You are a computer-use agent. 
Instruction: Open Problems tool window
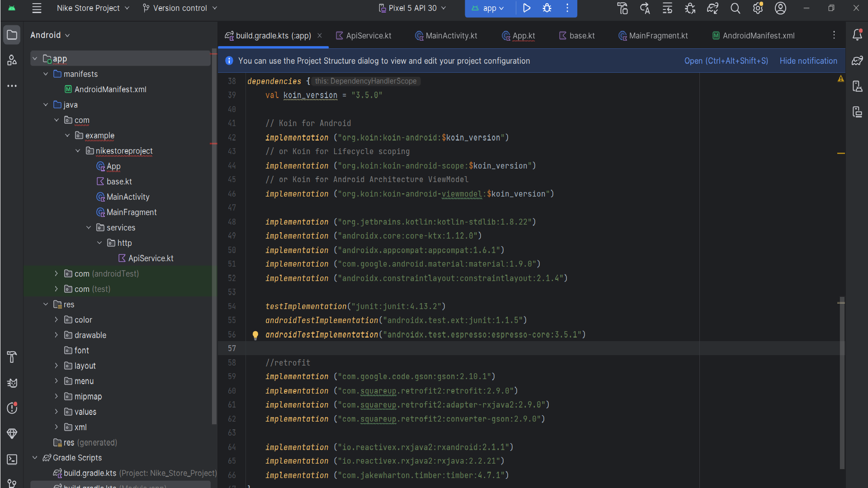12,408
